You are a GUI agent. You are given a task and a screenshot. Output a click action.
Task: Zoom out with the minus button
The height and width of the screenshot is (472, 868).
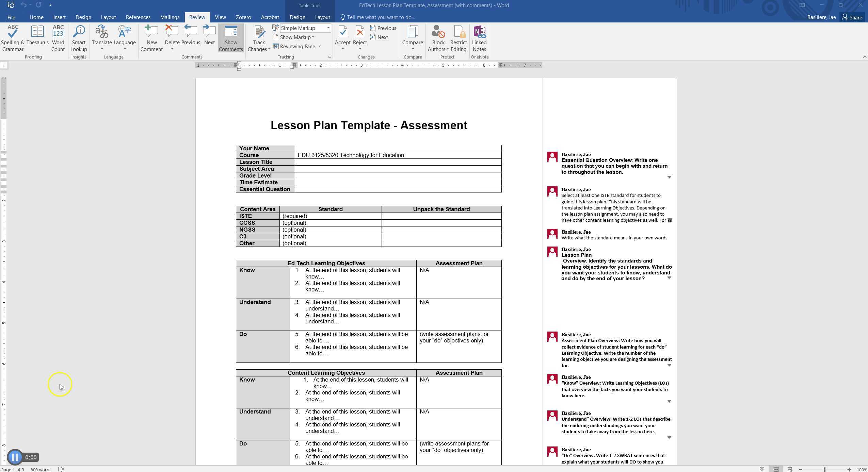pos(801,470)
